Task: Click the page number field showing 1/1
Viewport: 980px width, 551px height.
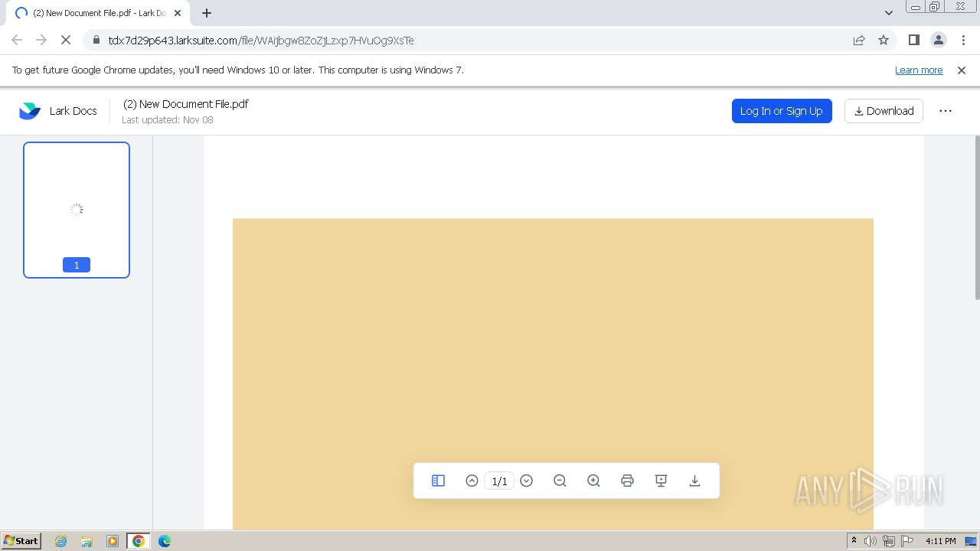Action: click(x=499, y=481)
